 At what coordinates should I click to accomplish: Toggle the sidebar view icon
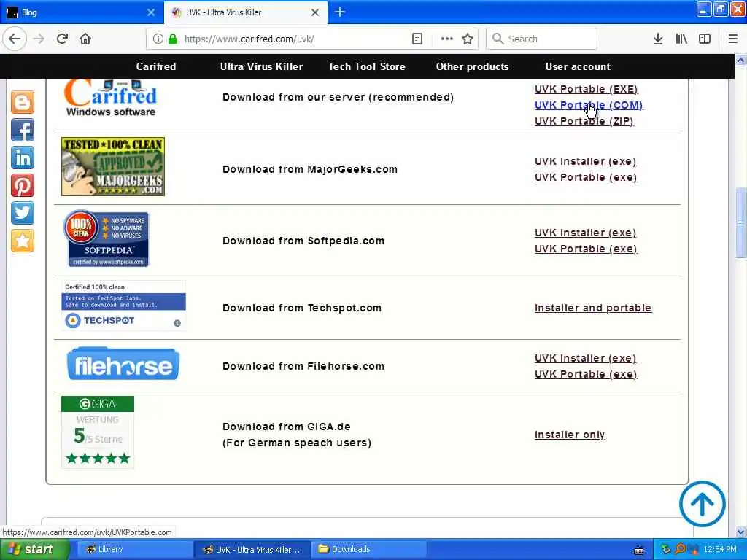coord(705,39)
